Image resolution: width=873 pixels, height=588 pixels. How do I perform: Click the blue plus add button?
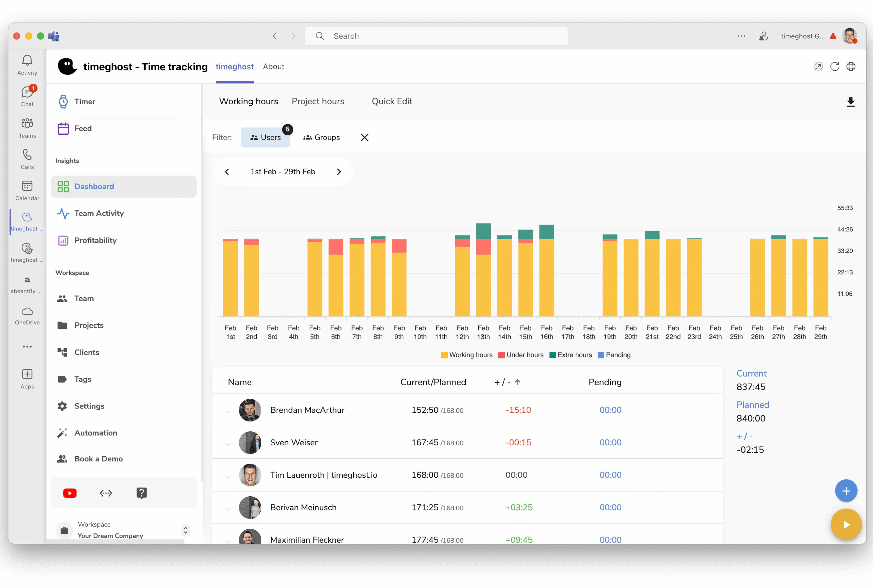[x=846, y=491]
